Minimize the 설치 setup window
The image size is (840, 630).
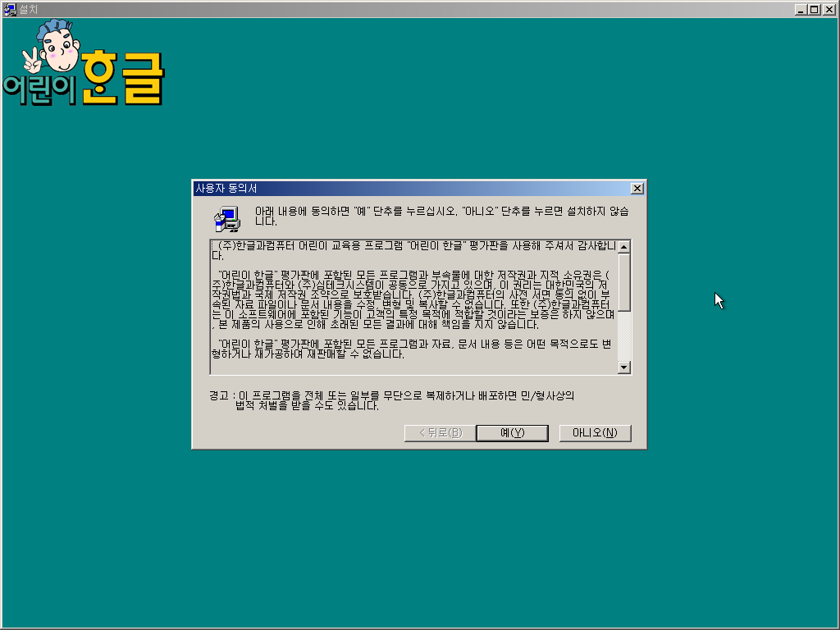click(x=801, y=10)
